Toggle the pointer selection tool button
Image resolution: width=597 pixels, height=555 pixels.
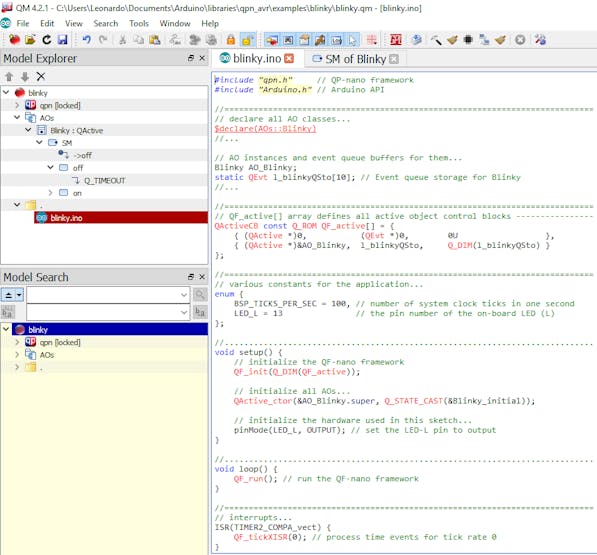353,40
